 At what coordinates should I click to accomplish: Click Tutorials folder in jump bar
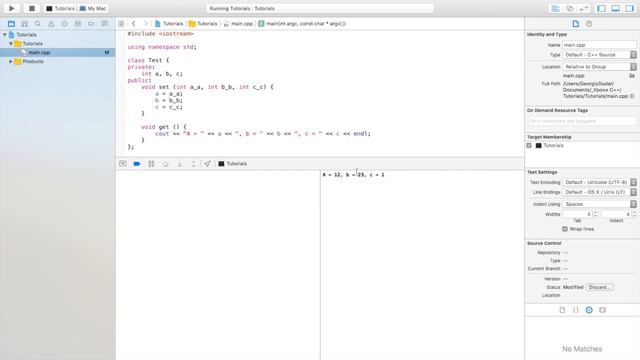[203, 24]
